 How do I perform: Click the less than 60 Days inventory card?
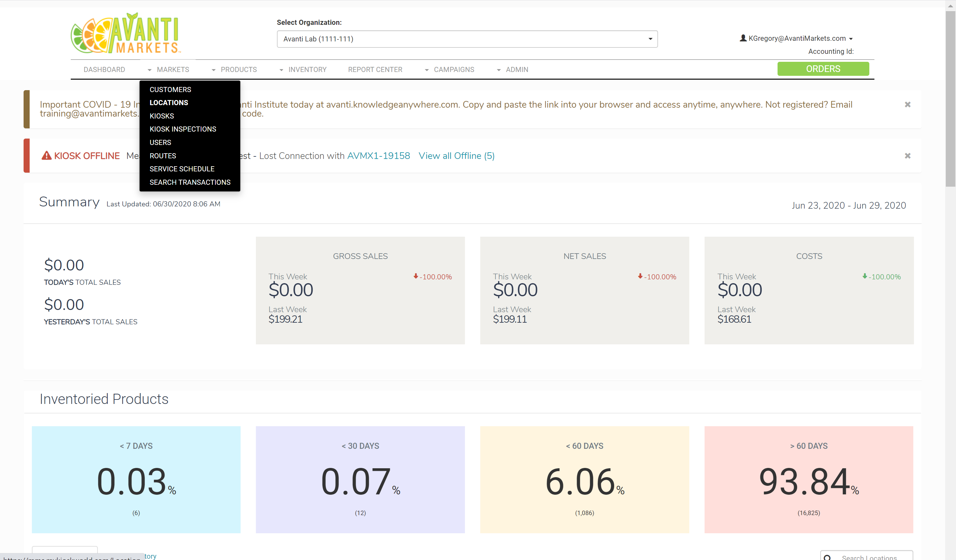[x=585, y=480]
